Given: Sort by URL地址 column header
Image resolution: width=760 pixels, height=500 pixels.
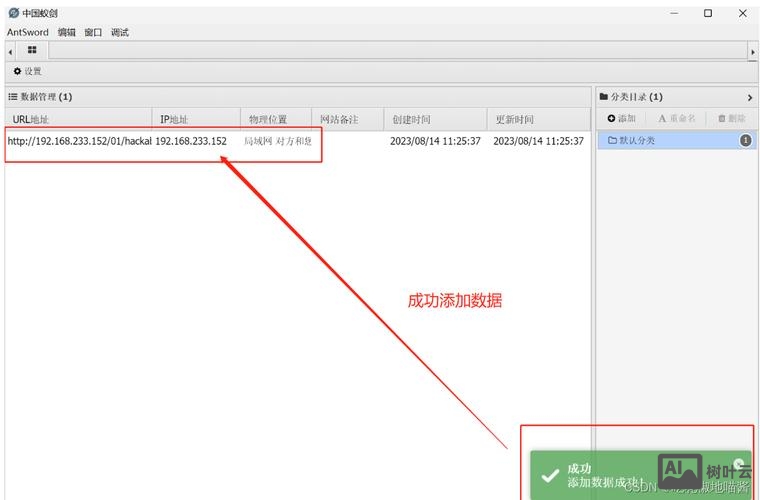Looking at the screenshot, I should [79, 119].
